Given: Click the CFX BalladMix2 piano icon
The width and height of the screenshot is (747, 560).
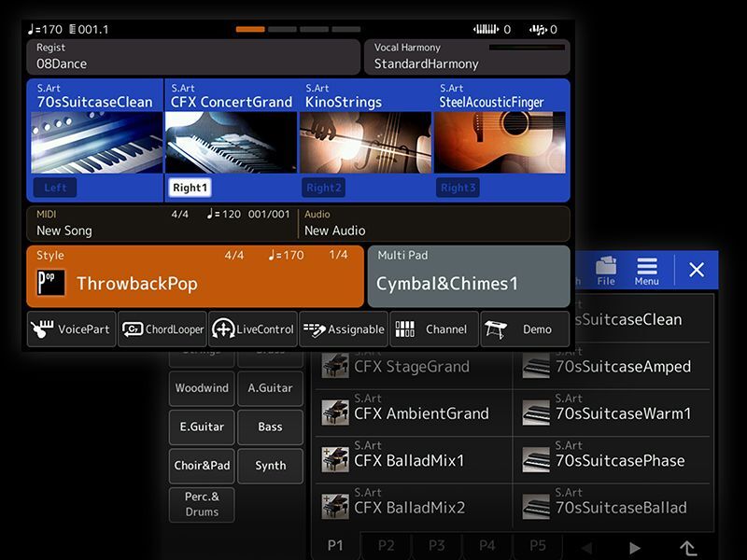Looking at the screenshot, I should tap(335, 507).
